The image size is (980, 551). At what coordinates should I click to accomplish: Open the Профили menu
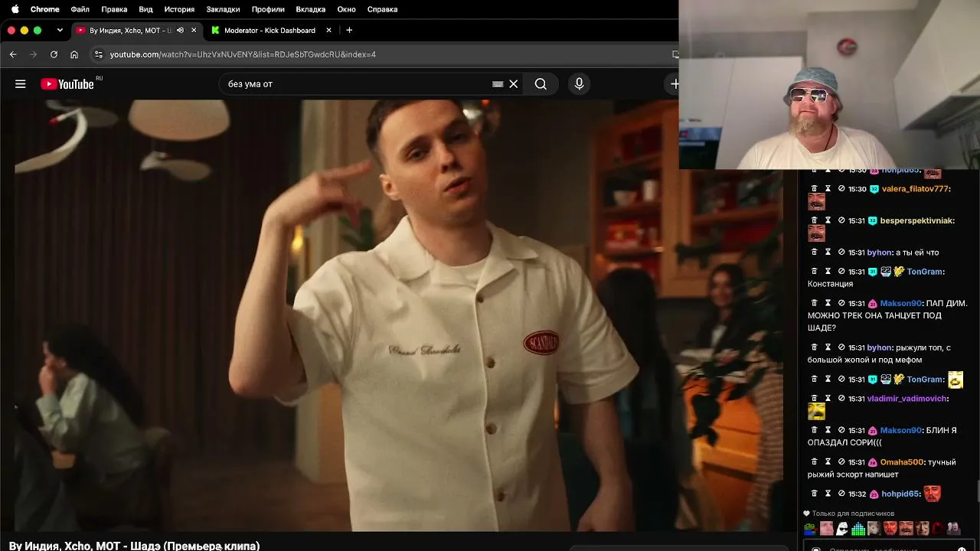pos(268,9)
